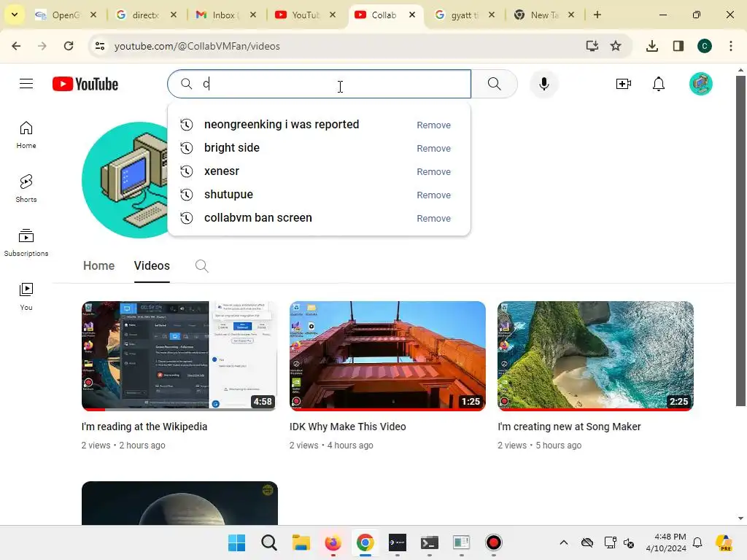Screen dimensions: 747x560
Task: Open the tab search dropdown arrow
Action: (15, 15)
